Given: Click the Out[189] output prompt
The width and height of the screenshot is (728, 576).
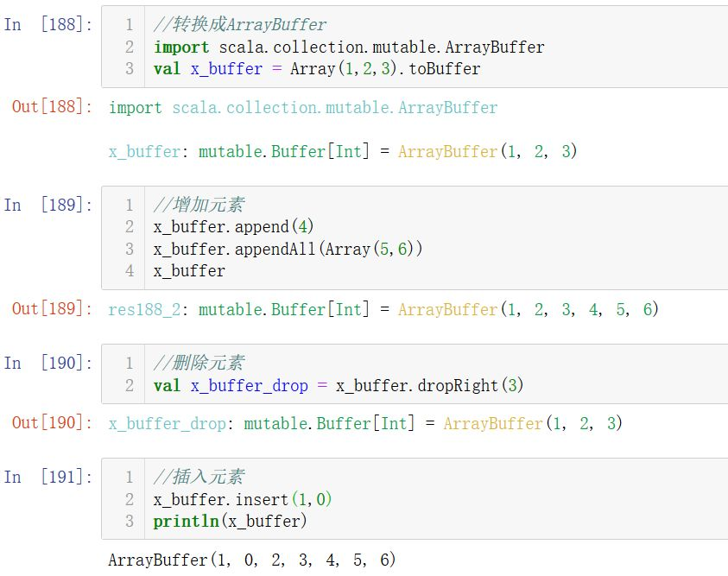Looking at the screenshot, I should [x=52, y=309].
